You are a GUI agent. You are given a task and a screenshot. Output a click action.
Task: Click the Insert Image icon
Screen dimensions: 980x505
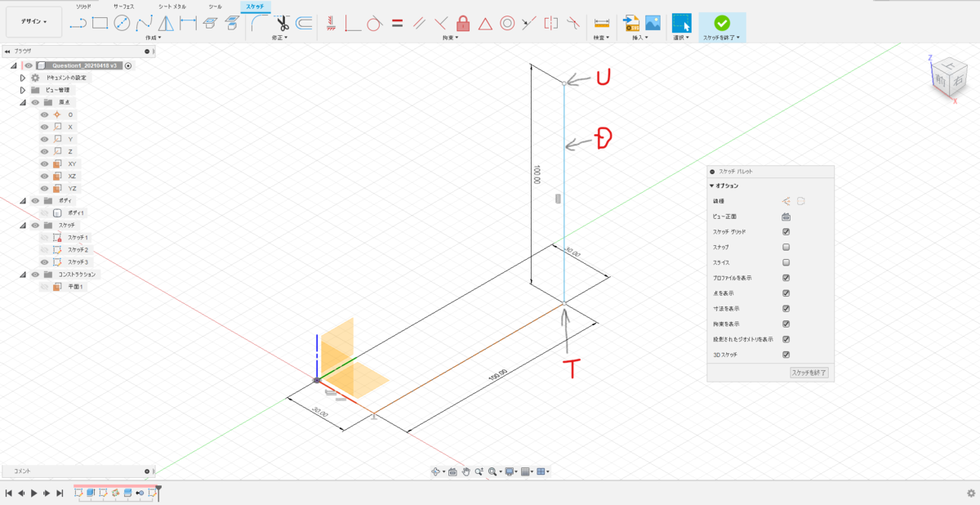(653, 23)
